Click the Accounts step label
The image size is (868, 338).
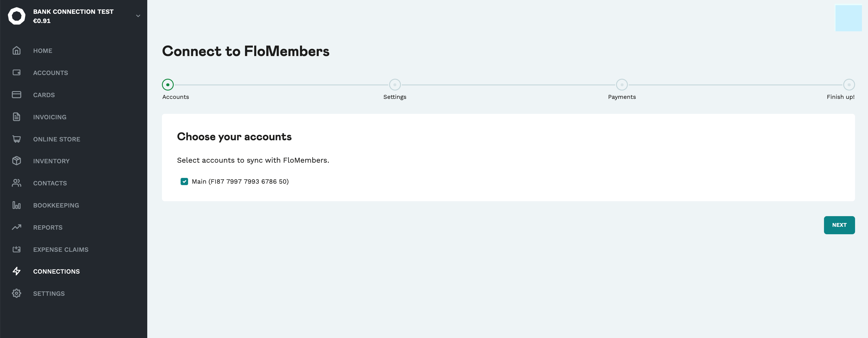175,97
